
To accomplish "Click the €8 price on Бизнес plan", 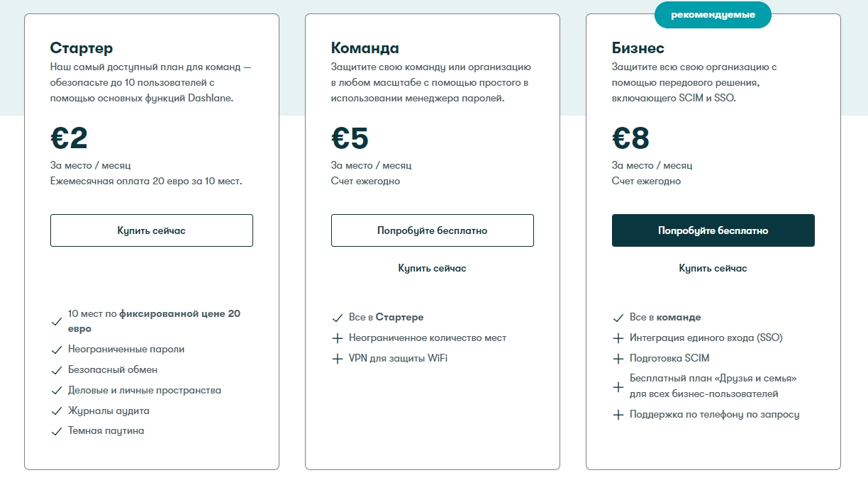I will 630,138.
